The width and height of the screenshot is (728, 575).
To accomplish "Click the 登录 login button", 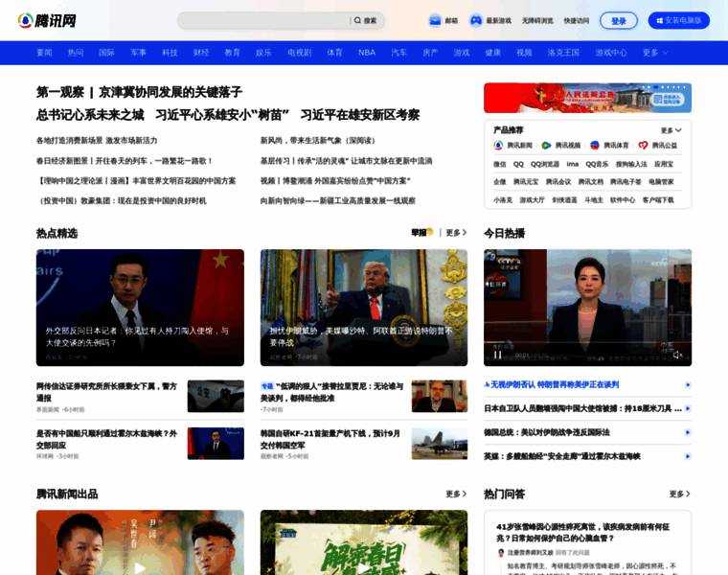I will click(618, 20).
